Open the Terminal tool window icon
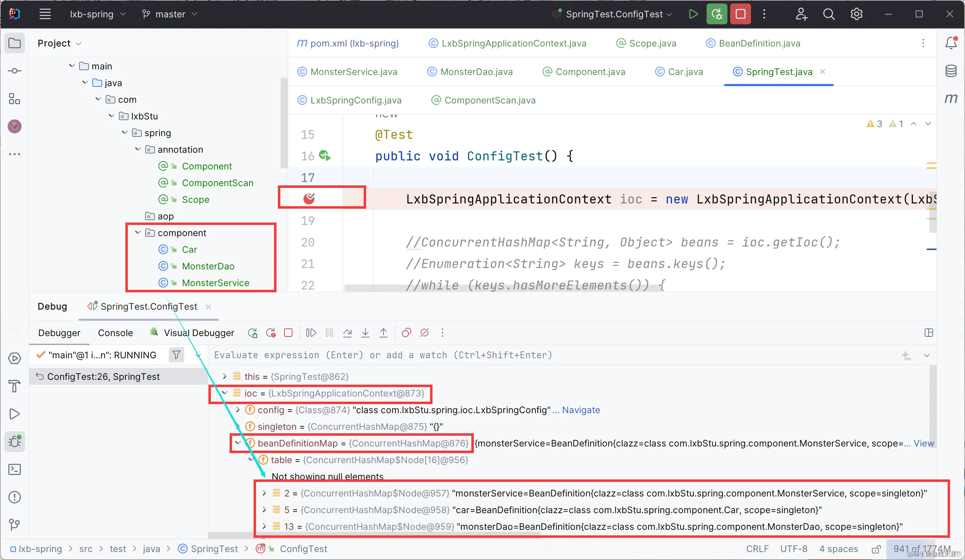The width and height of the screenshot is (965, 560). (x=15, y=469)
